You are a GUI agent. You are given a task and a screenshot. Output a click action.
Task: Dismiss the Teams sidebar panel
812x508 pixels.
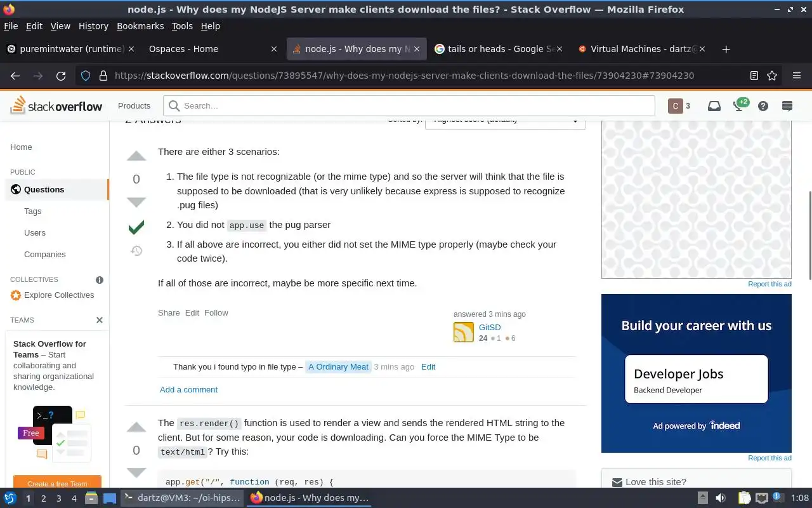[100, 320]
